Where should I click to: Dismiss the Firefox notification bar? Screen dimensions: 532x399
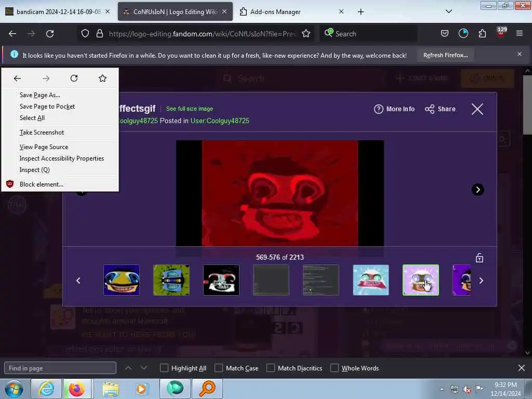tap(520, 54)
